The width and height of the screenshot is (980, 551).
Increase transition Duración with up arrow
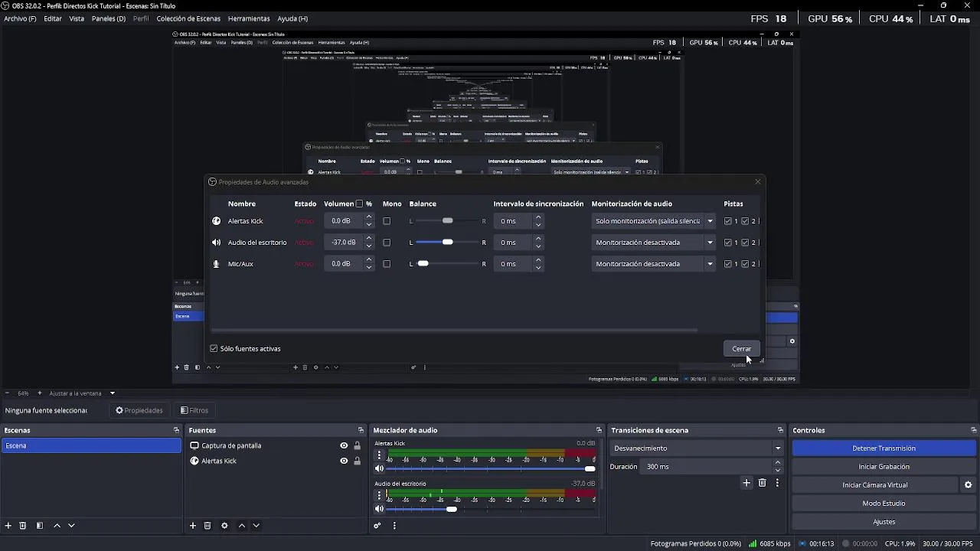click(x=778, y=463)
